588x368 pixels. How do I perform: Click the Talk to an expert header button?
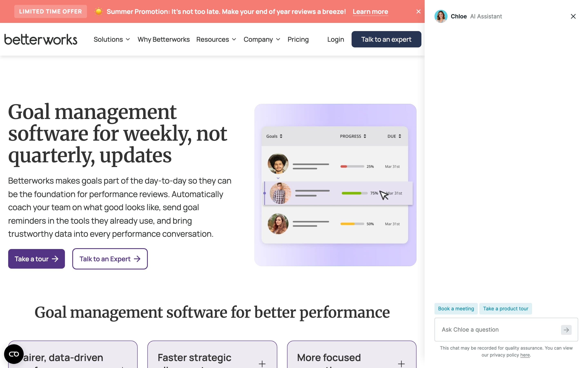pos(386,39)
